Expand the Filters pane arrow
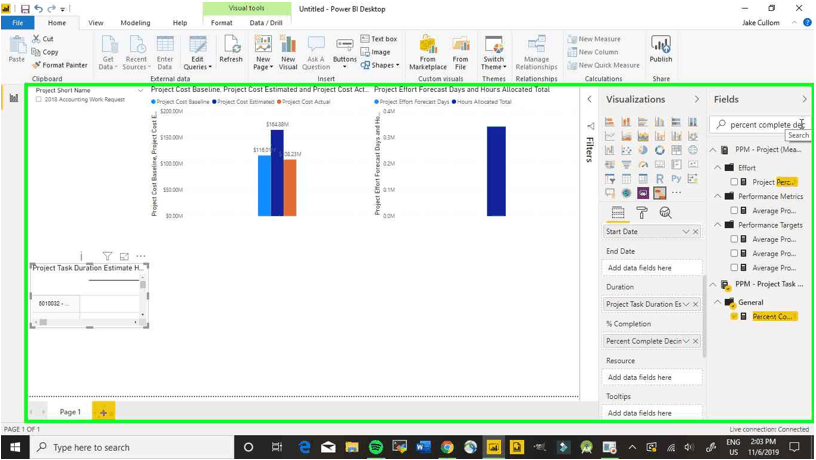The image size is (816, 460). pyautogui.click(x=590, y=99)
